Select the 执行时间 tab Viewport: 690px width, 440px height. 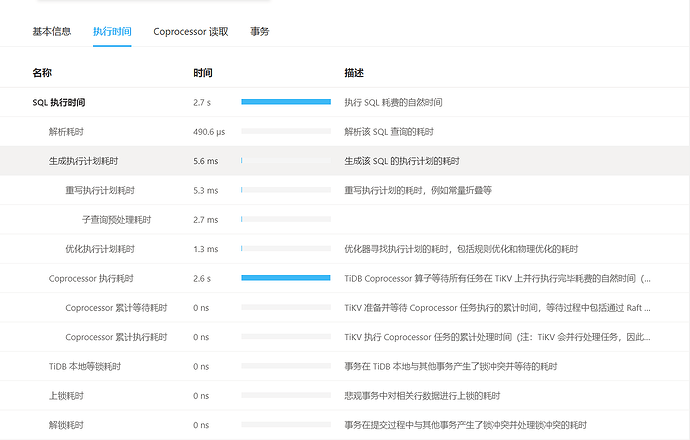coord(112,31)
